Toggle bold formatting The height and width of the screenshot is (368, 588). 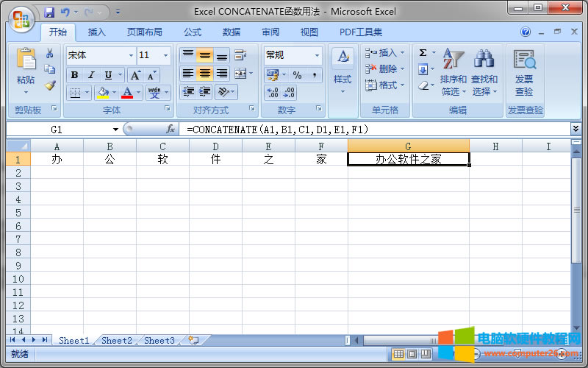tap(75, 75)
